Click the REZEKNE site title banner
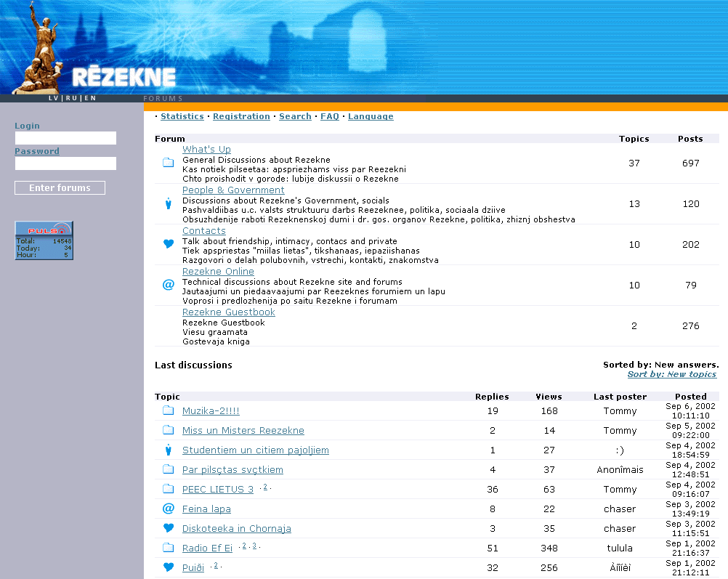 coord(124,77)
